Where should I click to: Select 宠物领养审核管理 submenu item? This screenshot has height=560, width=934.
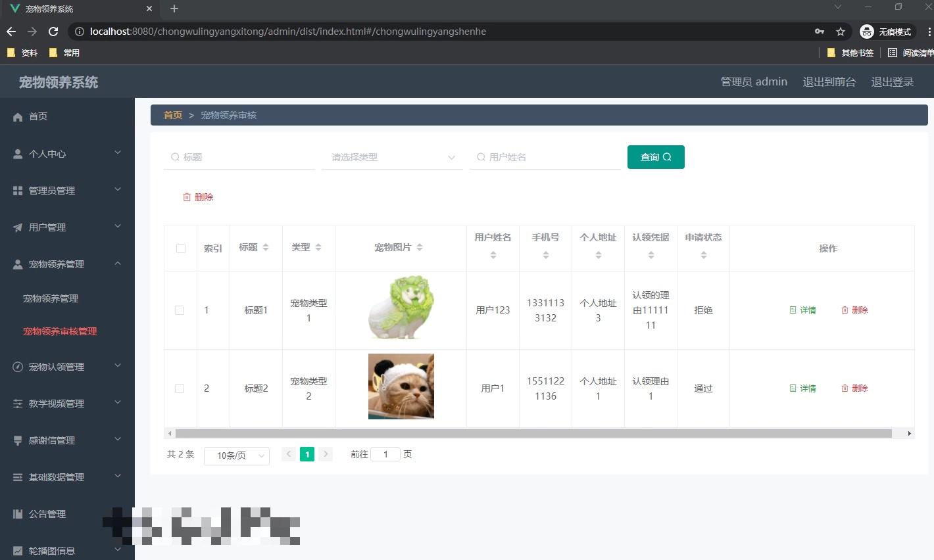[x=60, y=331]
